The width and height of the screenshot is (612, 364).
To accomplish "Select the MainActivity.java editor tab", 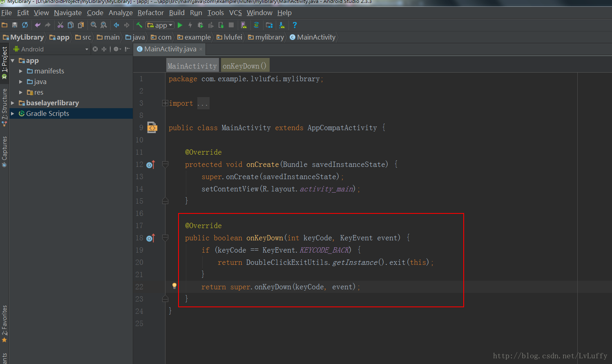I will tap(170, 49).
